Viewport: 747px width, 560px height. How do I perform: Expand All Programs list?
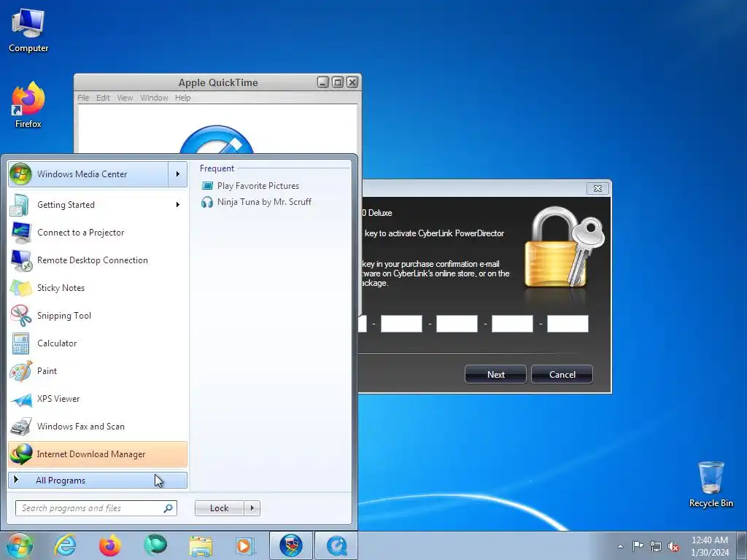coord(98,480)
